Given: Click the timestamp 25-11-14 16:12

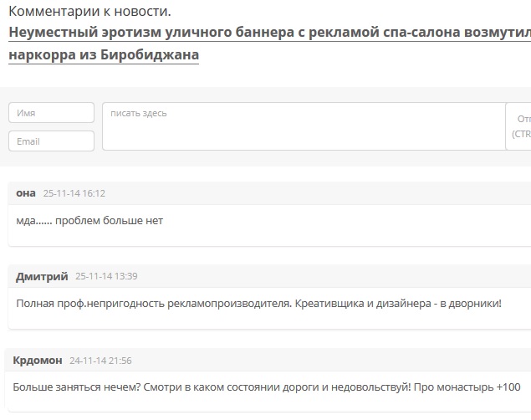Looking at the screenshot, I should point(74,193).
